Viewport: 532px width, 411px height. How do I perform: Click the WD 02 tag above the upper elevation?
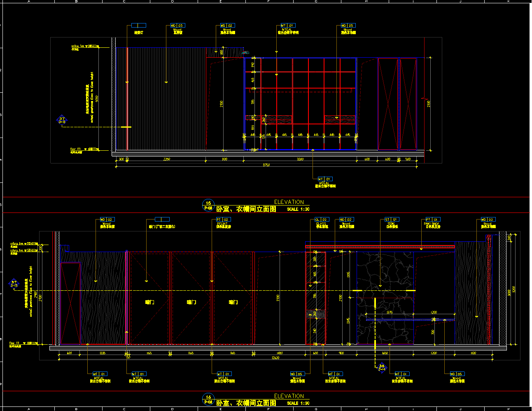[x=227, y=26]
